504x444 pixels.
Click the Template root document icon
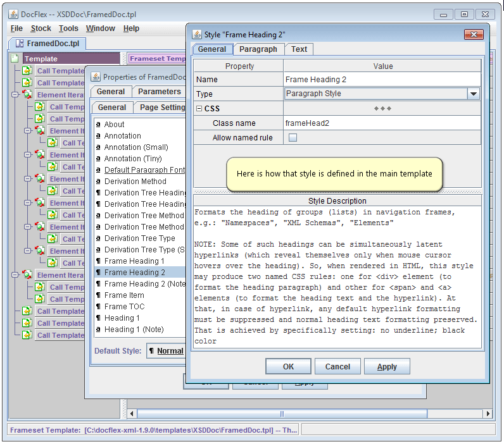(x=15, y=59)
